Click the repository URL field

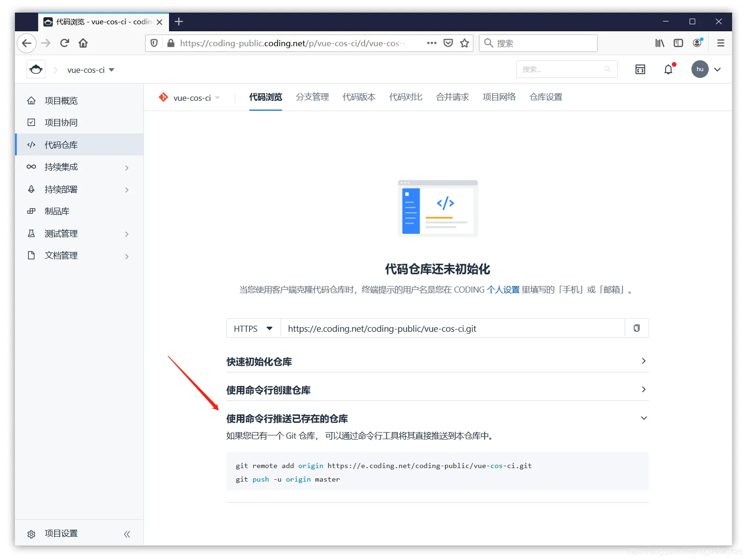pos(452,329)
